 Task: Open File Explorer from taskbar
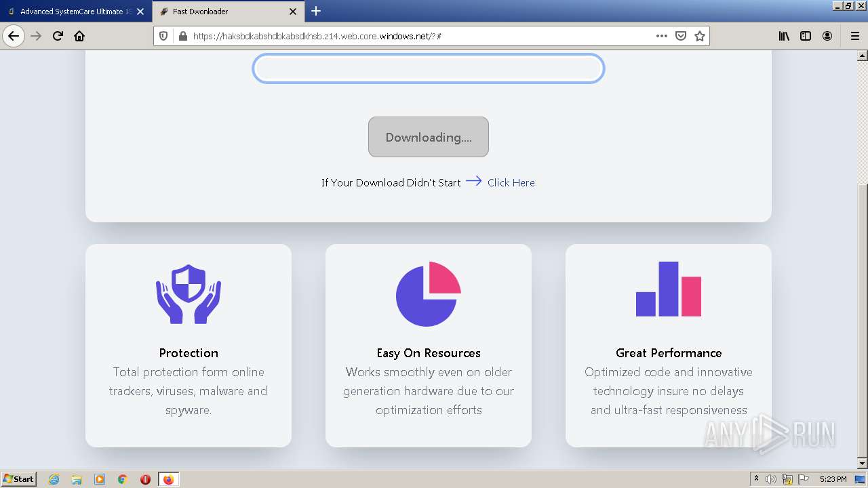(77, 479)
